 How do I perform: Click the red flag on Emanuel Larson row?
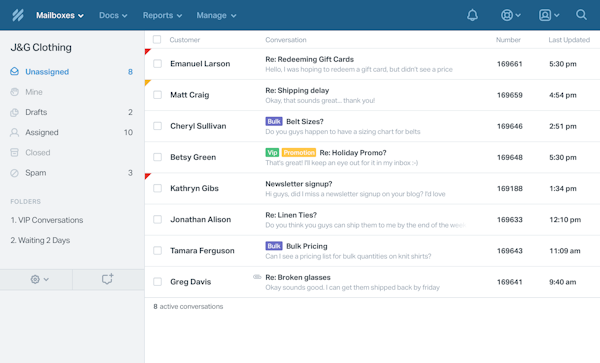148,51
